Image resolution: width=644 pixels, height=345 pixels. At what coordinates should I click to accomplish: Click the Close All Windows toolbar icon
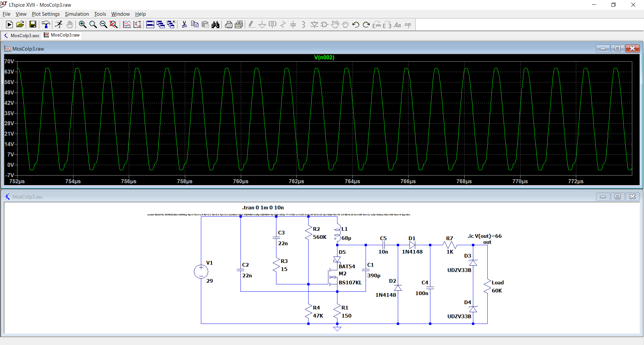pos(171,24)
